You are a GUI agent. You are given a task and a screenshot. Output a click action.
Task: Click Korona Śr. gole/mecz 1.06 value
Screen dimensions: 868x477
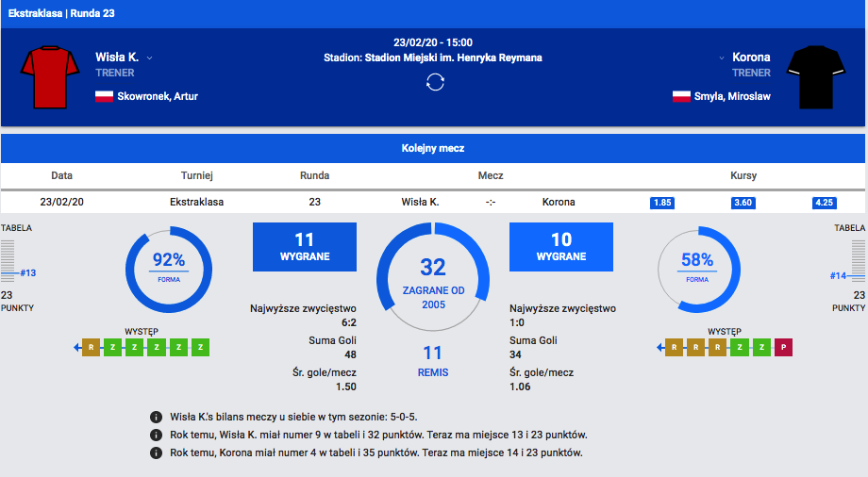520,387
